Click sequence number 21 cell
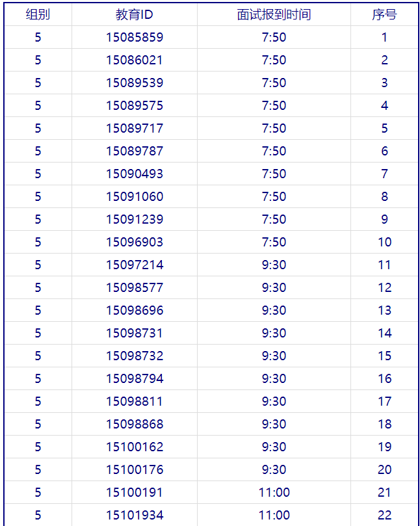 pyautogui.click(x=384, y=493)
